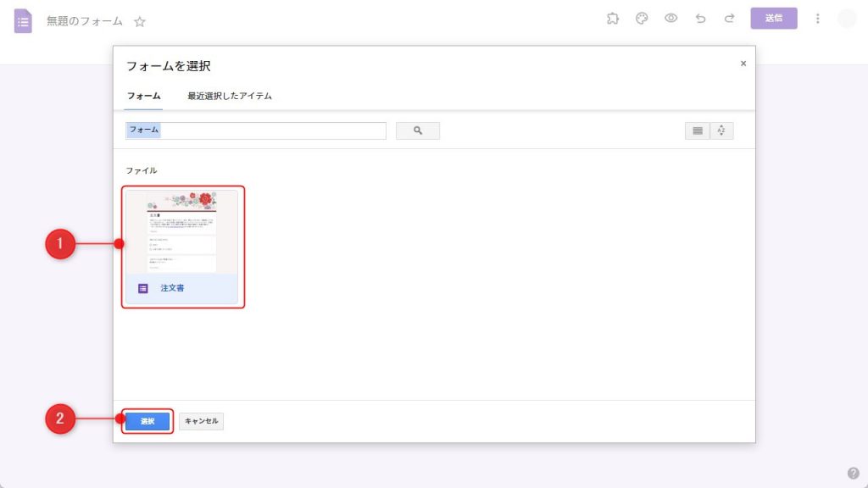The image size is (868, 488).
Task: Switch to list view
Action: click(x=697, y=130)
